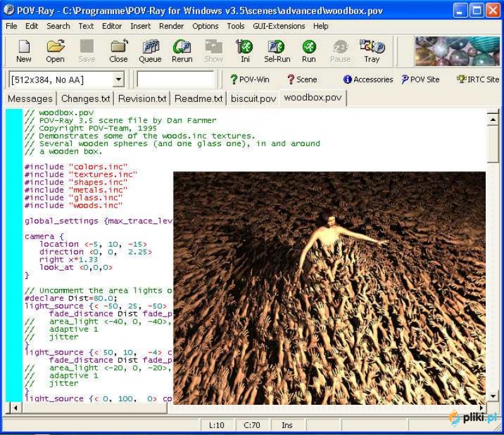The width and height of the screenshot is (504, 435).
Task: Click the horizontal scrollbar left arrow
Action: (15, 408)
